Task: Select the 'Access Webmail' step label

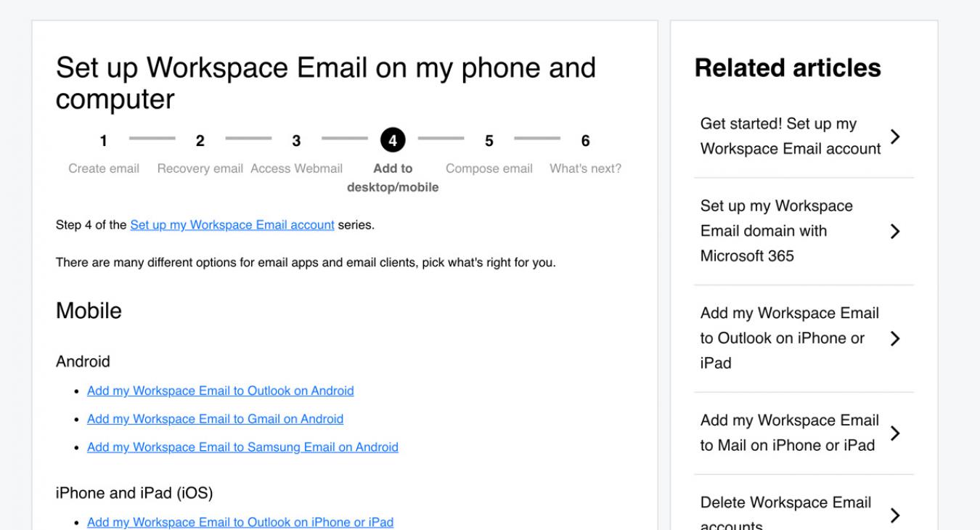Action: click(x=298, y=168)
